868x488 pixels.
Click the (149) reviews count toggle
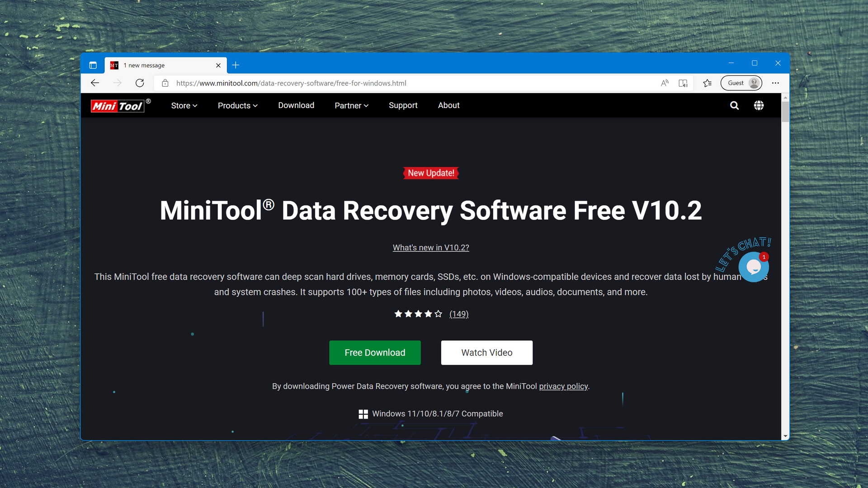[458, 314]
